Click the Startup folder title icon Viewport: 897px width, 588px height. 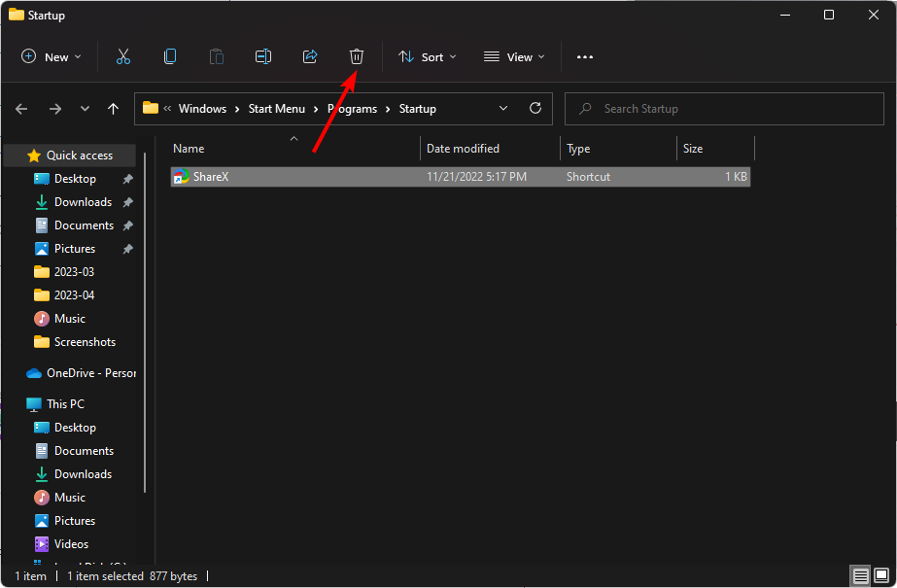coord(16,15)
